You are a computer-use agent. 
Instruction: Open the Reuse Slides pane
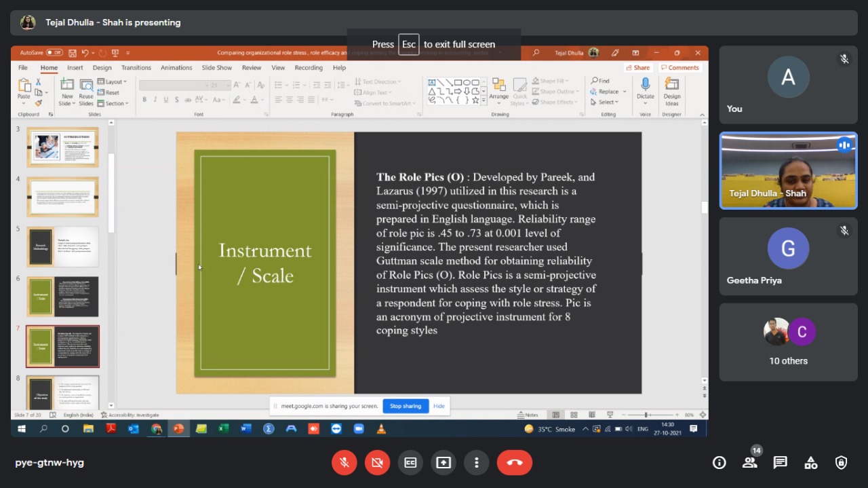86,92
